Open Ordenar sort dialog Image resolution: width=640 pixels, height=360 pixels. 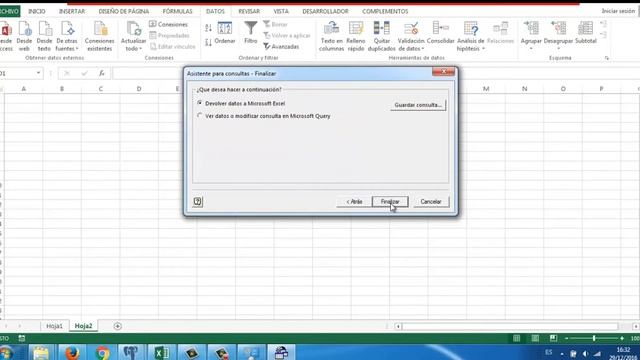[x=225, y=33]
